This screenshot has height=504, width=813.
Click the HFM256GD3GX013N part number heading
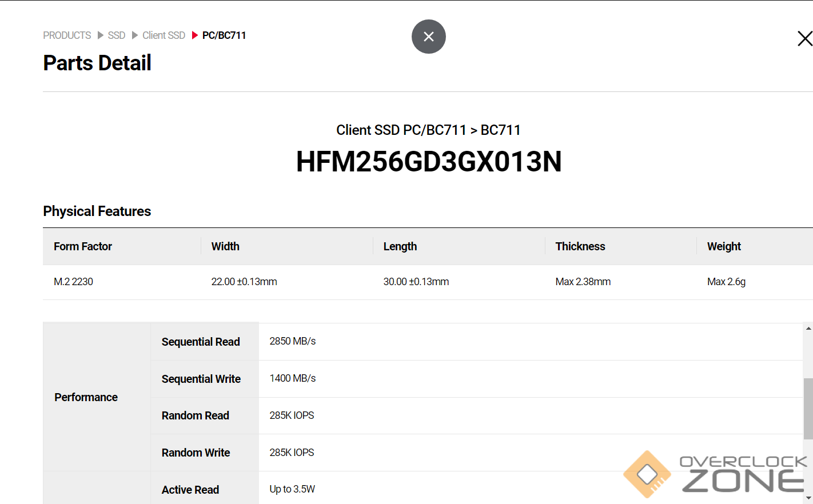coord(428,162)
